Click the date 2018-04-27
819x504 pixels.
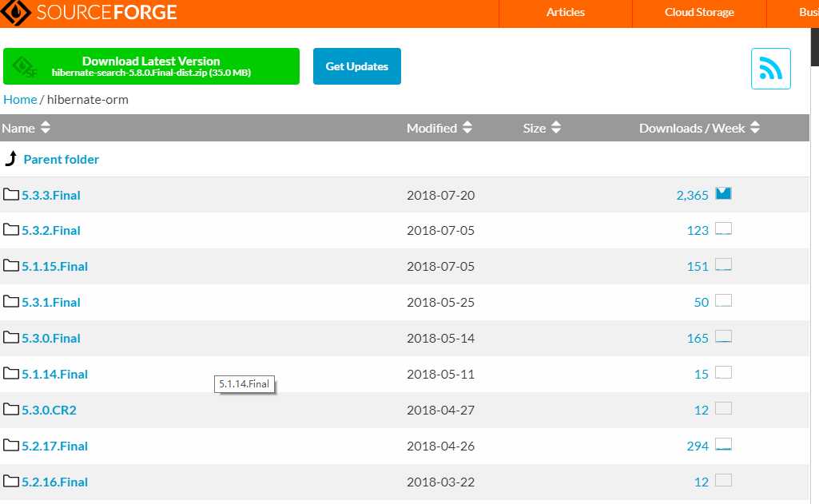click(x=441, y=410)
